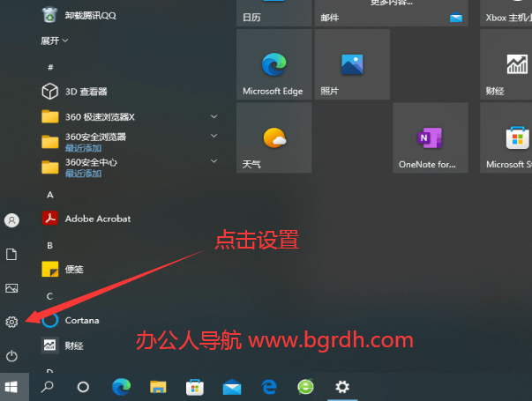Launch Adobe Acrobat from app list
532x401 pixels.
(86, 219)
